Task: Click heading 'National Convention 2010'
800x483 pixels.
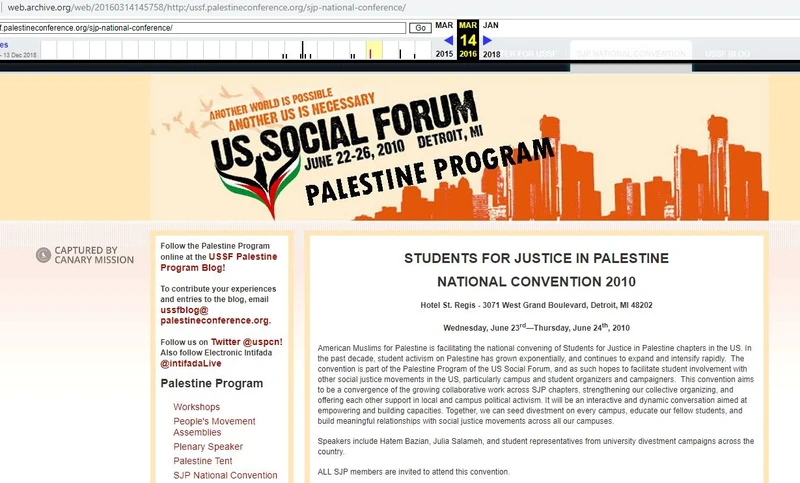Action: 536,282
